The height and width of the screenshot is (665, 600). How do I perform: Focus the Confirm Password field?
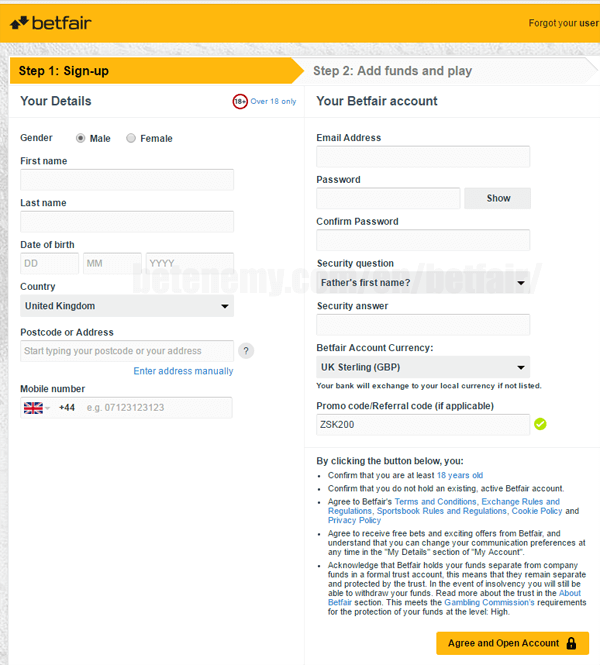click(x=423, y=240)
